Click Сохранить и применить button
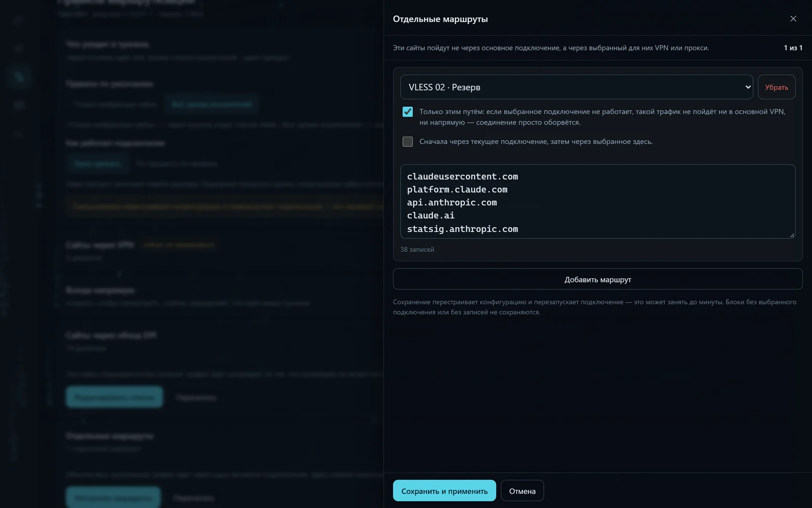 444,491
